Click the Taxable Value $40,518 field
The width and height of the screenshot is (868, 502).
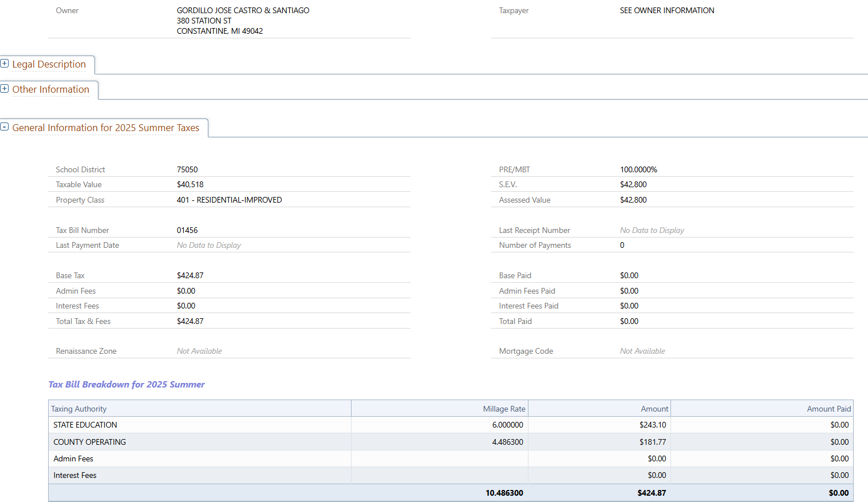[190, 184]
